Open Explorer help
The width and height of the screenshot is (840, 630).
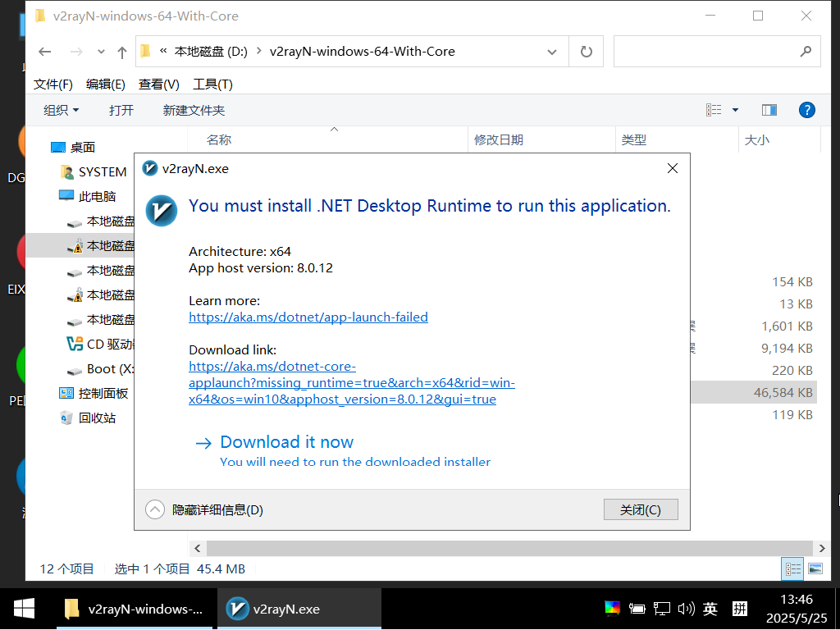[807, 110]
